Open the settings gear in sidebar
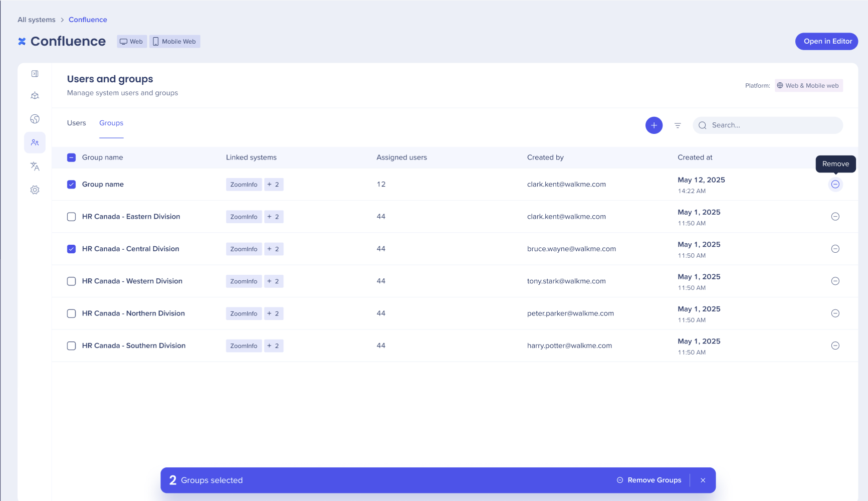Viewport: 868px width, 501px height. point(35,190)
